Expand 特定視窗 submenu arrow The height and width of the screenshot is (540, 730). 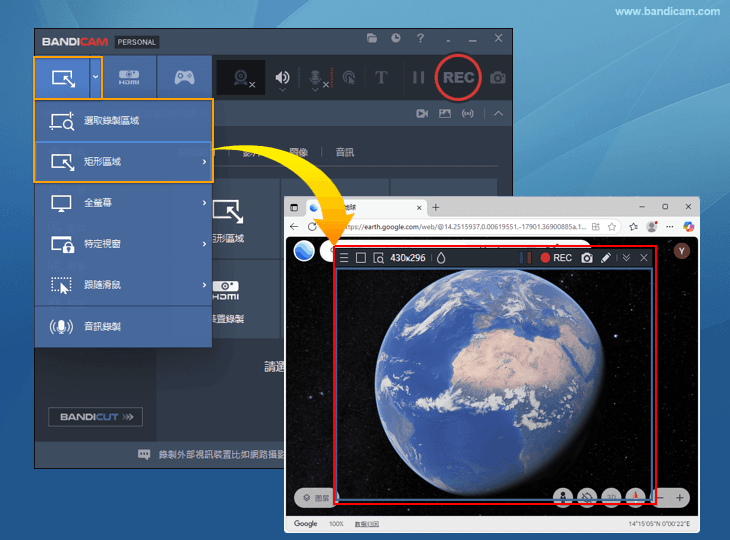tap(204, 243)
